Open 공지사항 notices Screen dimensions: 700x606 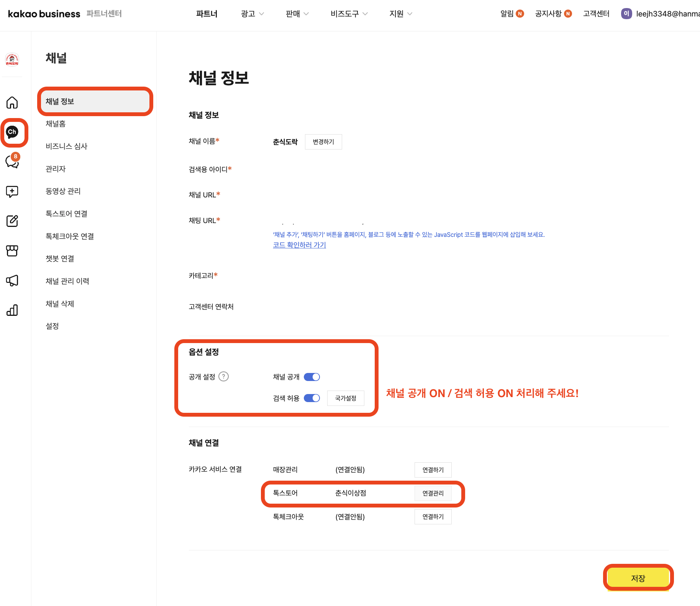pyautogui.click(x=548, y=14)
